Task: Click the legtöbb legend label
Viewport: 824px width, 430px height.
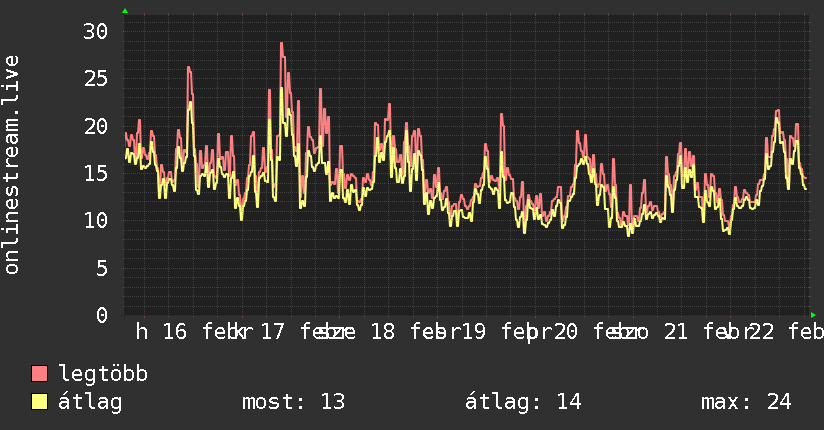Action: click(x=103, y=374)
